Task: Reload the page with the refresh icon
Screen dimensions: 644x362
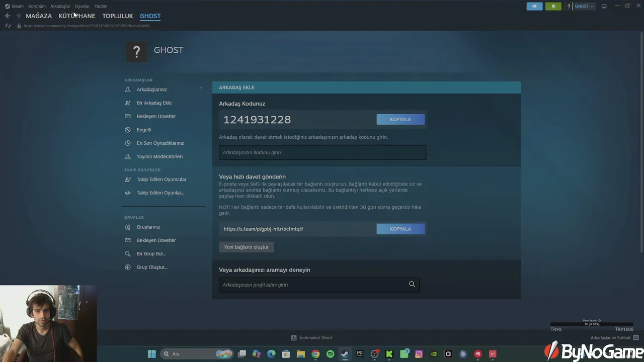Action: 8,26
